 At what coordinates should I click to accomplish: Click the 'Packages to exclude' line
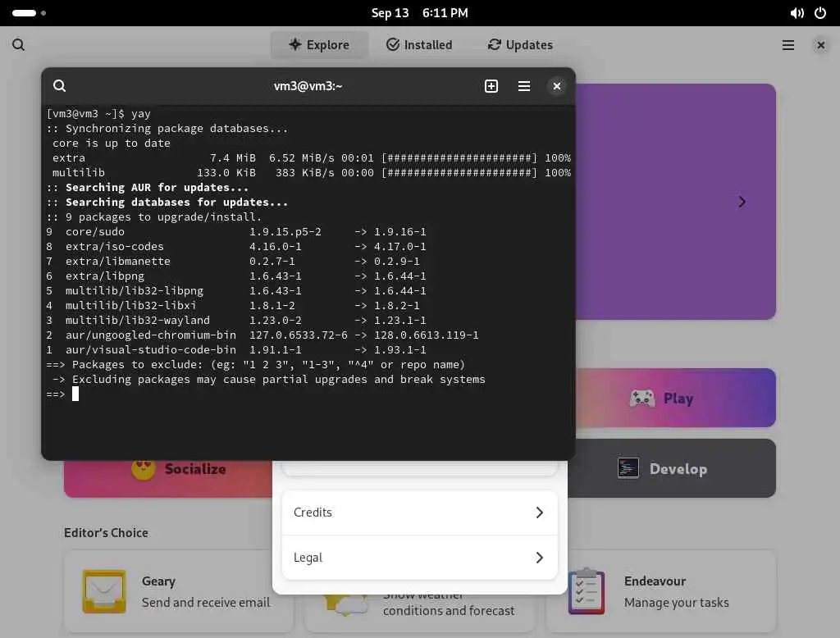click(x=256, y=365)
